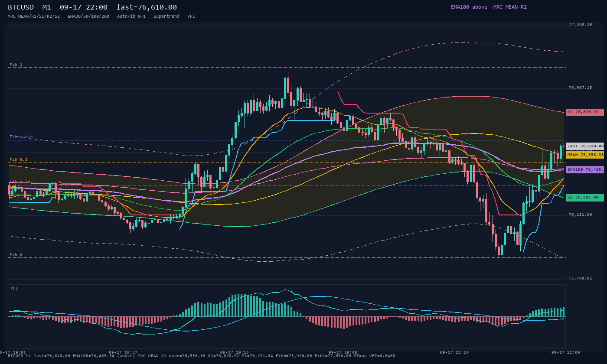Click the 09-17 19:37 time axis label

(123, 352)
